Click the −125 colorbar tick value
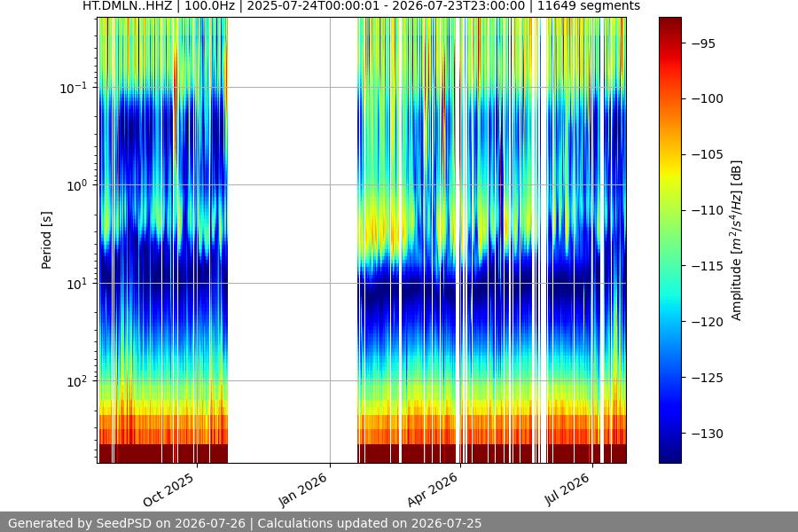 (708, 378)
